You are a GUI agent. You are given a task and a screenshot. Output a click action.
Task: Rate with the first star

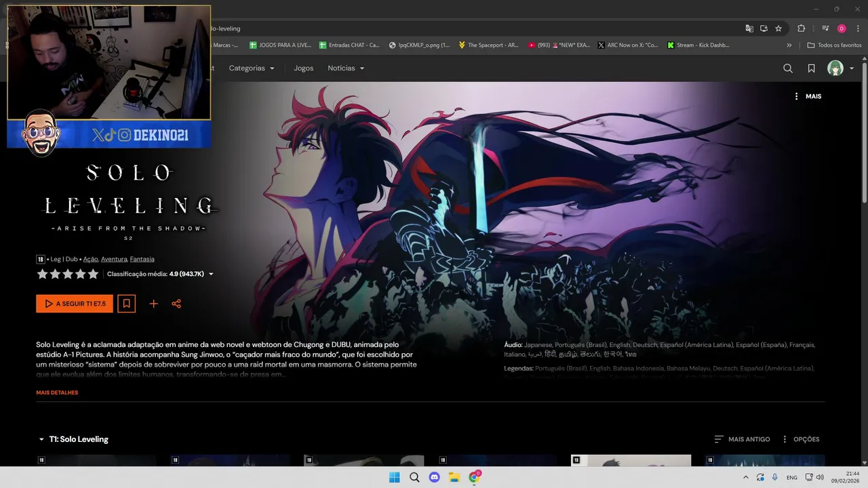tap(42, 274)
